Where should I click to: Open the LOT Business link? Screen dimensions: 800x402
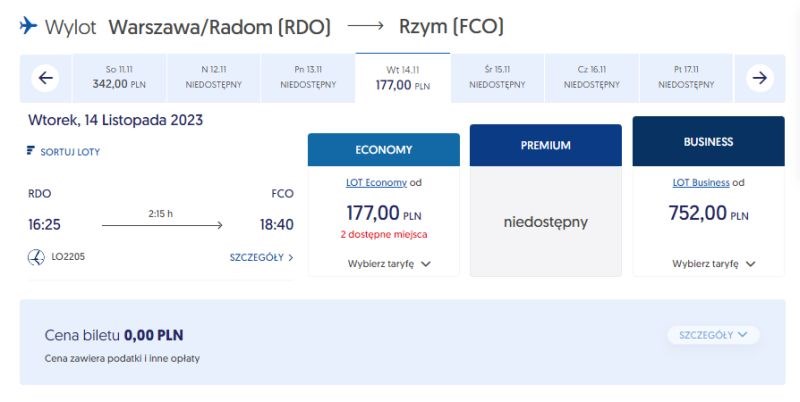tap(701, 183)
